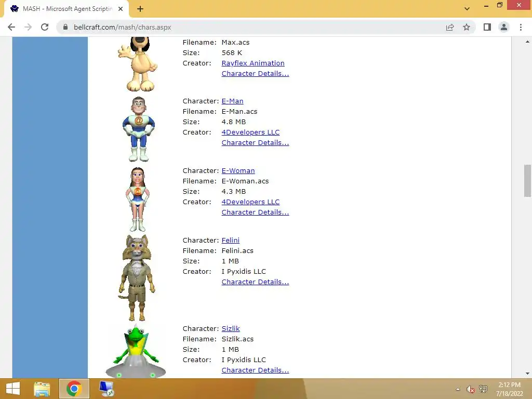The width and height of the screenshot is (532, 399).
Task: Open Character Details for Max
Action: tap(255, 74)
